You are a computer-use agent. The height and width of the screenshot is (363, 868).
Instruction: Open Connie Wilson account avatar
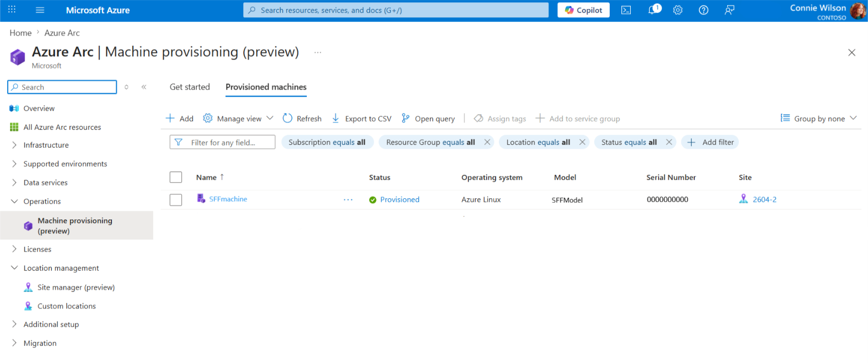point(858,11)
